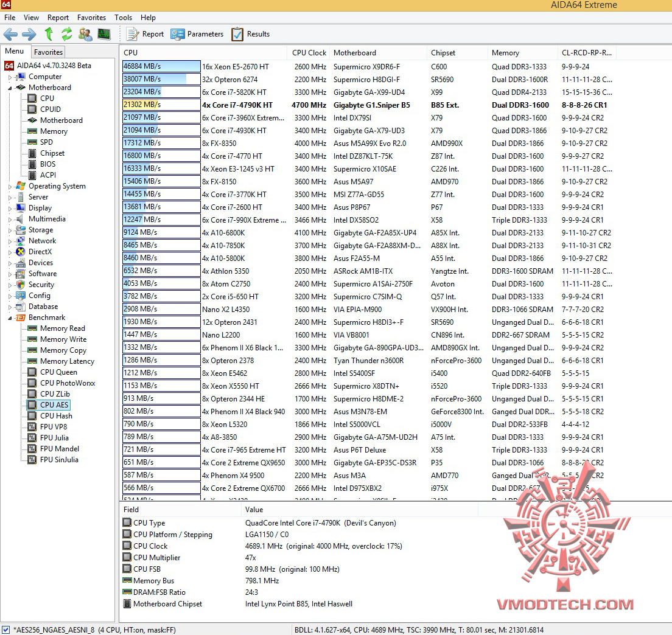Expand the Operating System node

coord(10,186)
